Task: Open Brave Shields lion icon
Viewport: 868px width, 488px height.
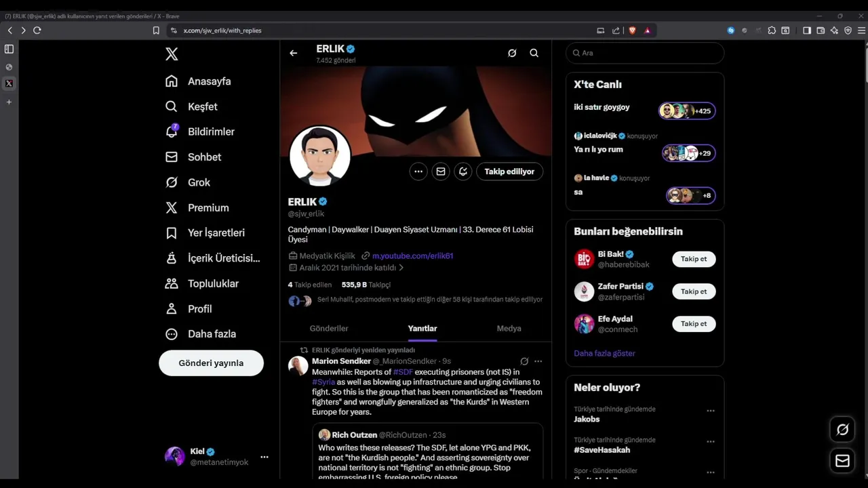Action: pos(633,30)
